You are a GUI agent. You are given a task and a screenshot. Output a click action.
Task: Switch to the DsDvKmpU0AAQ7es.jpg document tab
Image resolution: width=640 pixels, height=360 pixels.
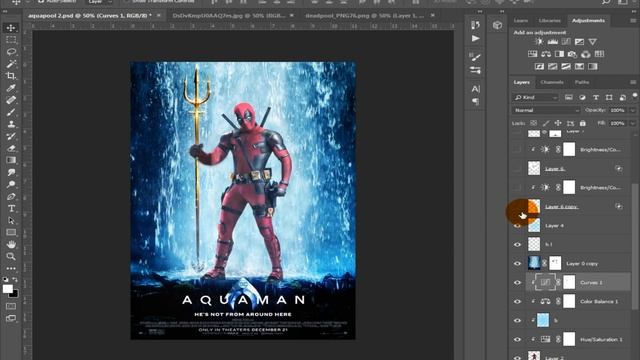point(229,16)
